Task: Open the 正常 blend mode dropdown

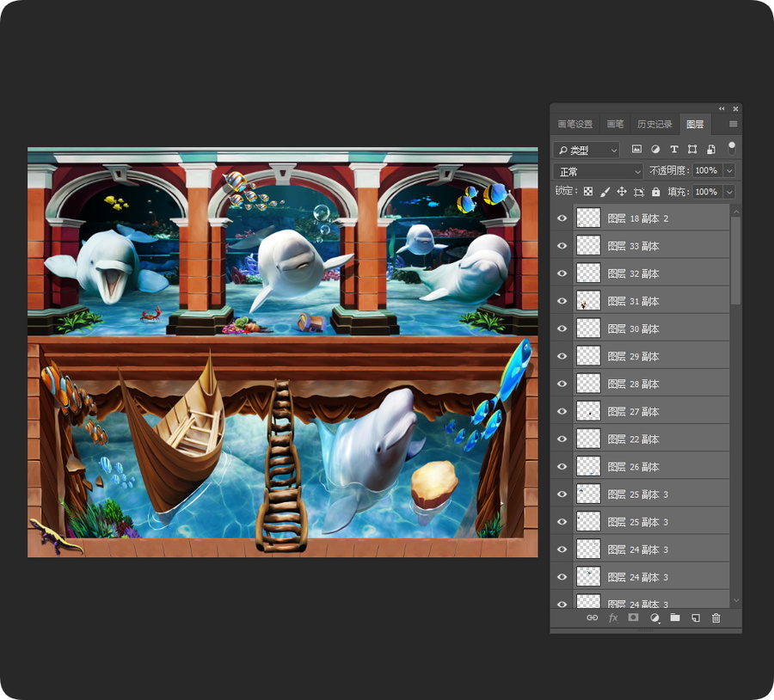Action: (598, 171)
